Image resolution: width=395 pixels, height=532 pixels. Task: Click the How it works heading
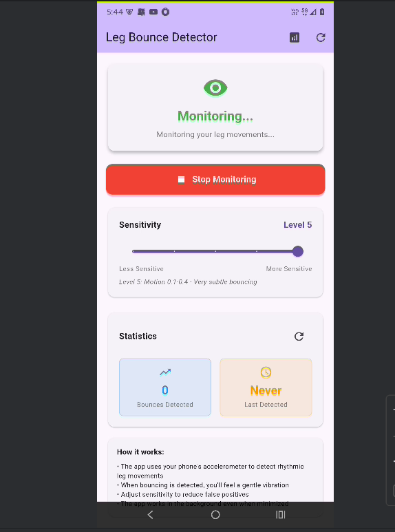140,452
